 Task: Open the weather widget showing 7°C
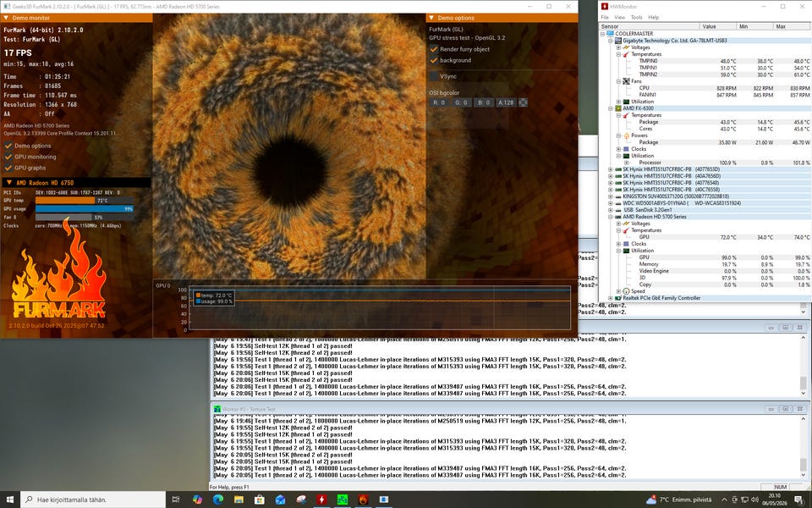click(679, 500)
